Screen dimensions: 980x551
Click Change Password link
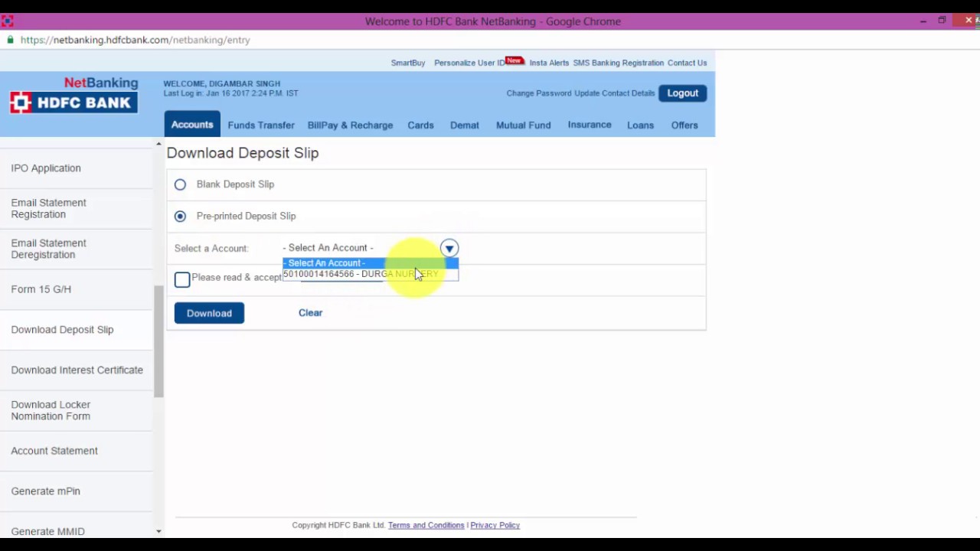[x=539, y=93]
